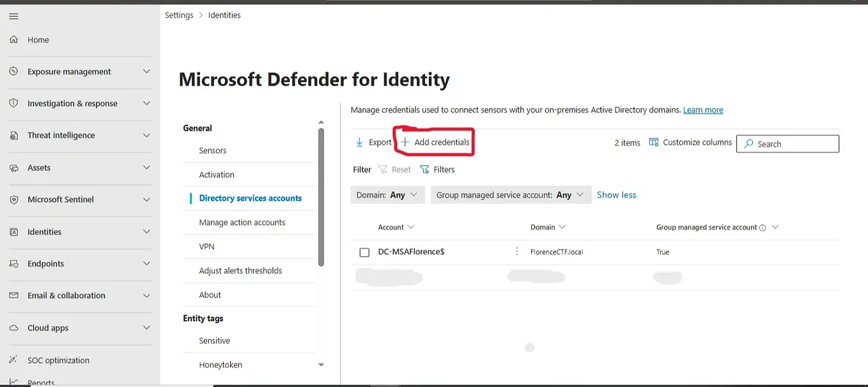The width and height of the screenshot is (868, 387).
Task: Click the magnifier icon in Search box
Action: tap(748, 144)
